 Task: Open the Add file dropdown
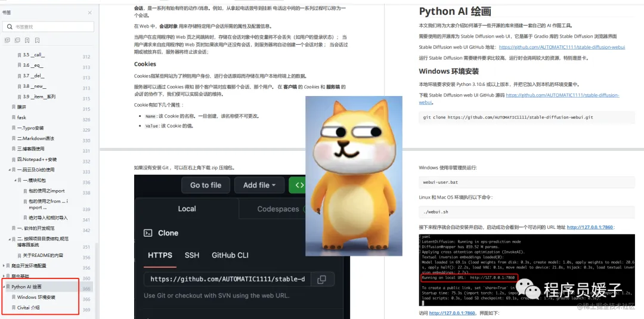click(x=261, y=185)
